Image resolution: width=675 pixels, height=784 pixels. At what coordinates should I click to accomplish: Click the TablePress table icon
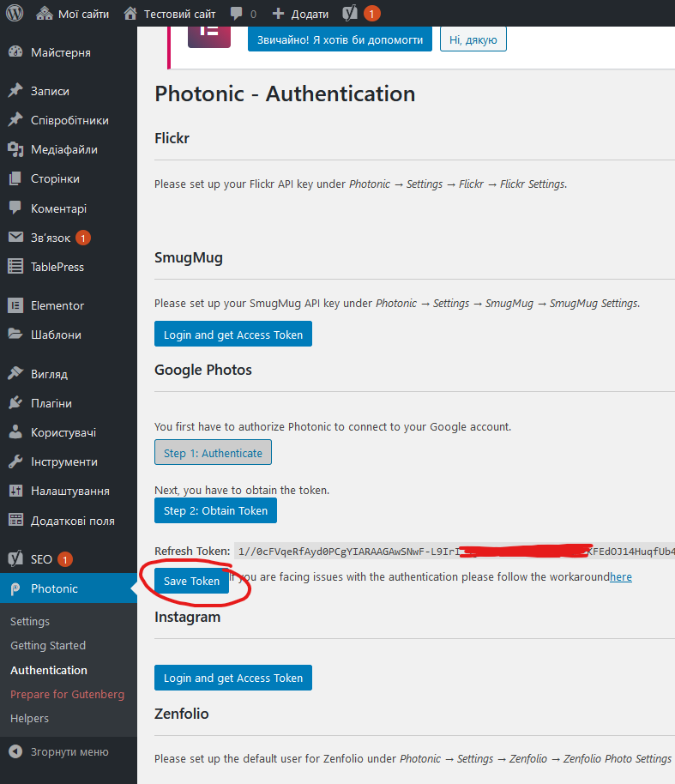15,267
